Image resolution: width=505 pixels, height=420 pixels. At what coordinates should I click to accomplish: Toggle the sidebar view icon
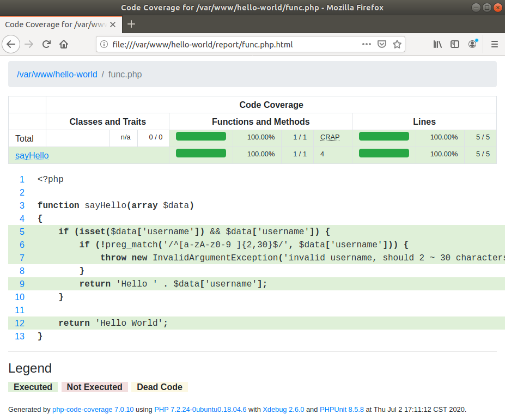[455, 44]
